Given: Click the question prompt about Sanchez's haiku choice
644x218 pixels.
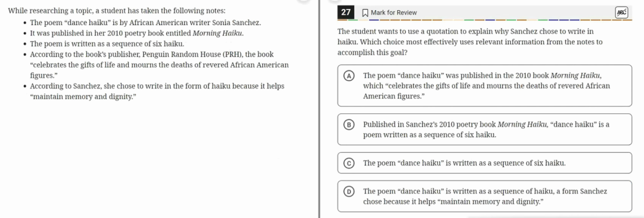Looking at the screenshot, I should [x=470, y=42].
